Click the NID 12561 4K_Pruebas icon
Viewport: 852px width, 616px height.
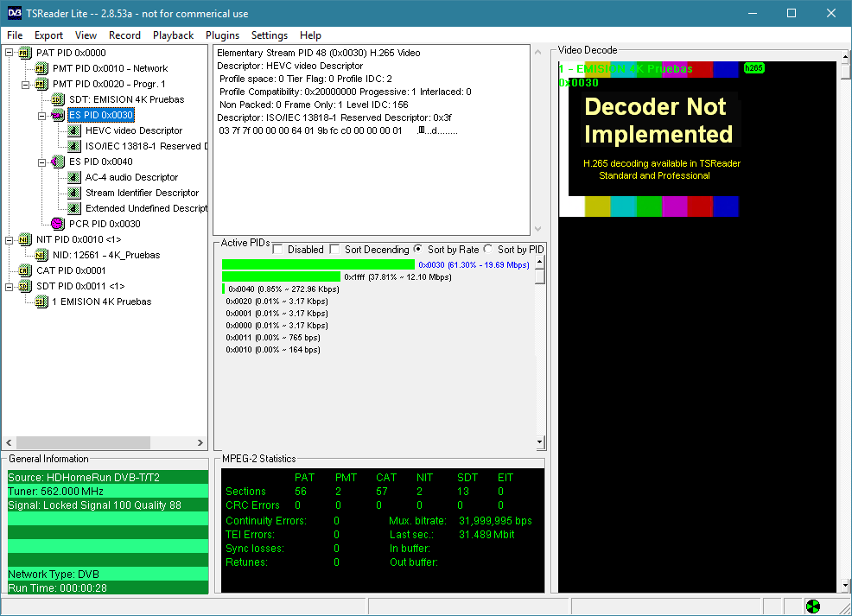pyautogui.click(x=41, y=256)
